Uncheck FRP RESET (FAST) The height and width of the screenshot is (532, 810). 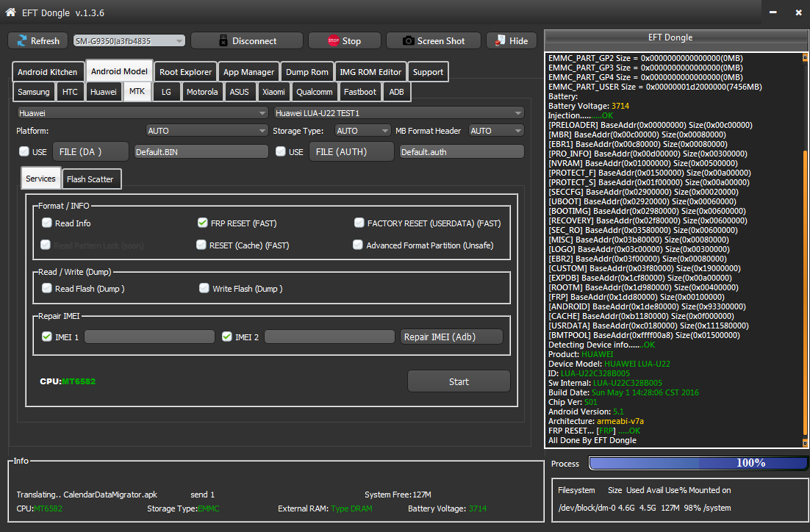[203, 223]
